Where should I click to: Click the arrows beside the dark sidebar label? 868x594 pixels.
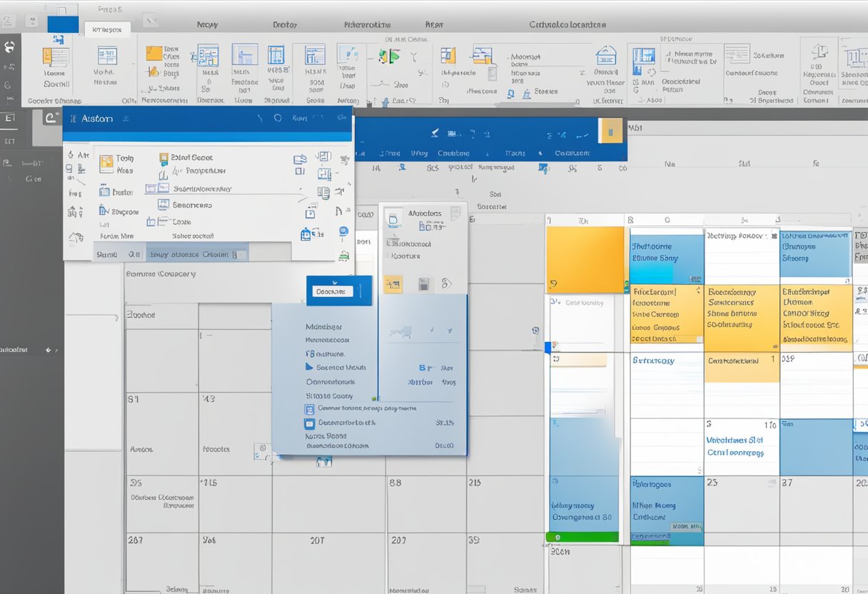tap(50, 350)
